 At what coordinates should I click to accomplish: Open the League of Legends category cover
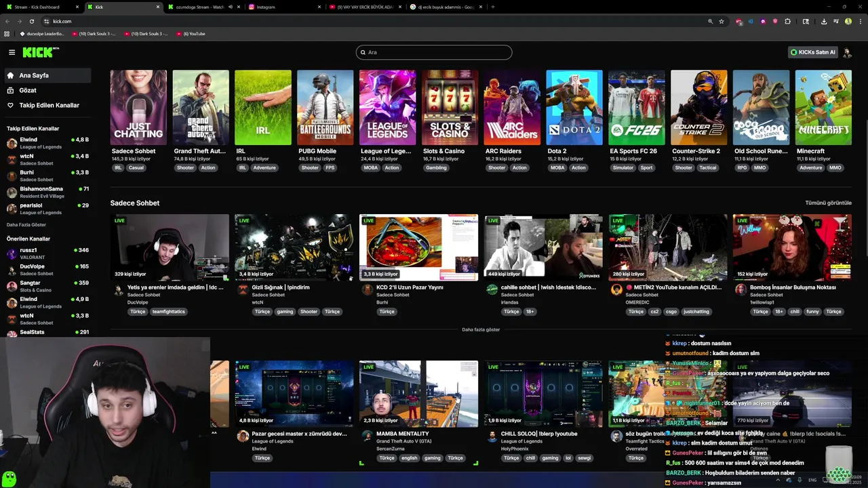coord(387,108)
